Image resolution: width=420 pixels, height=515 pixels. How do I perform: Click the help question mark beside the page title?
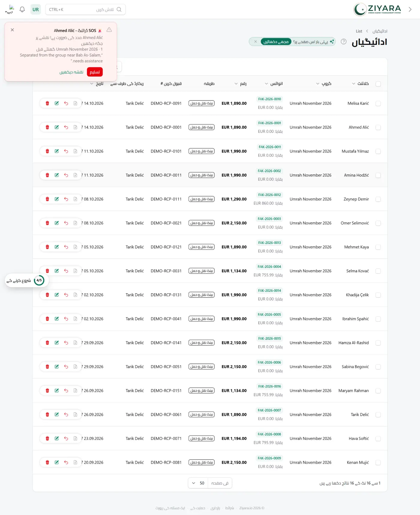click(344, 42)
